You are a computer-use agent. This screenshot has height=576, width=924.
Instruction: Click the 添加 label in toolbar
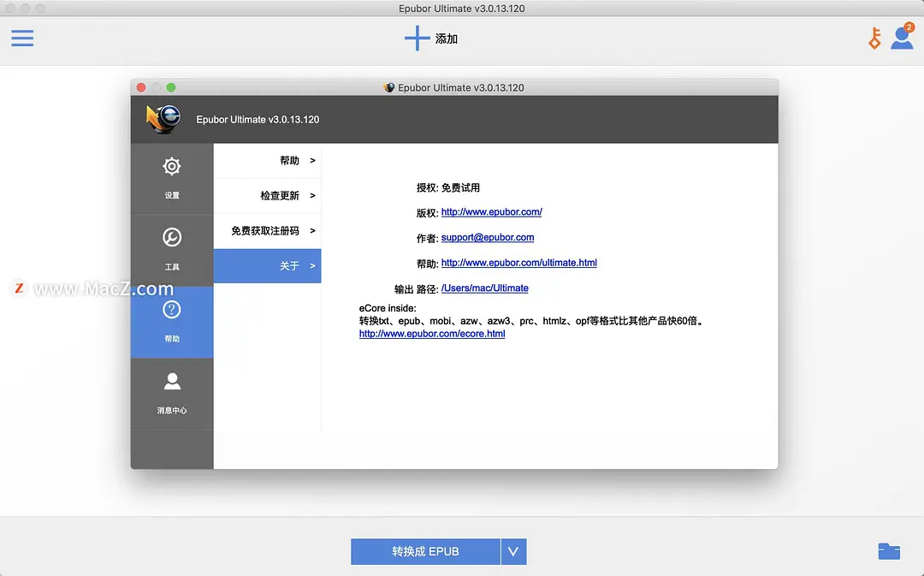coord(446,39)
